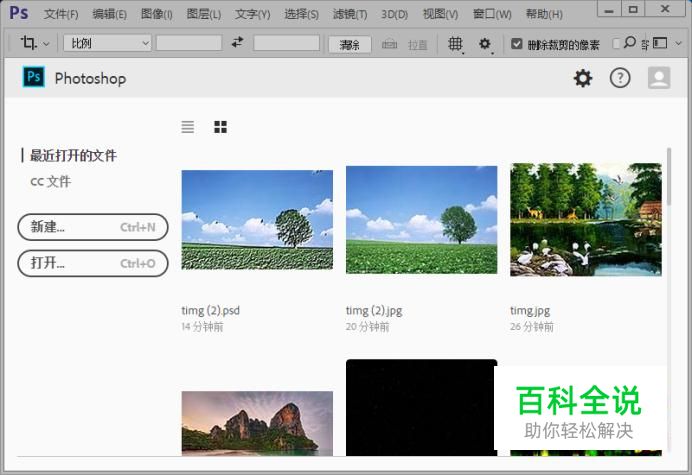Image resolution: width=692 pixels, height=475 pixels.
Task: Click the 打开... Ctrl+O button
Action: (x=93, y=263)
